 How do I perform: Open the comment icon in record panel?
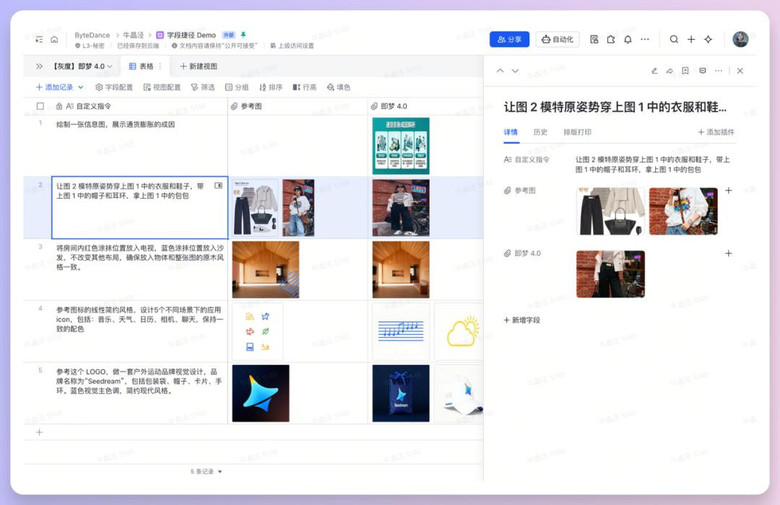(702, 71)
